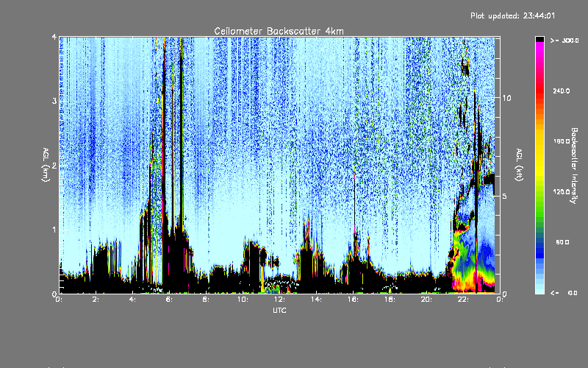588x368 pixels.
Task: Click the 10 kft tick on the right axis
Action: pos(506,98)
